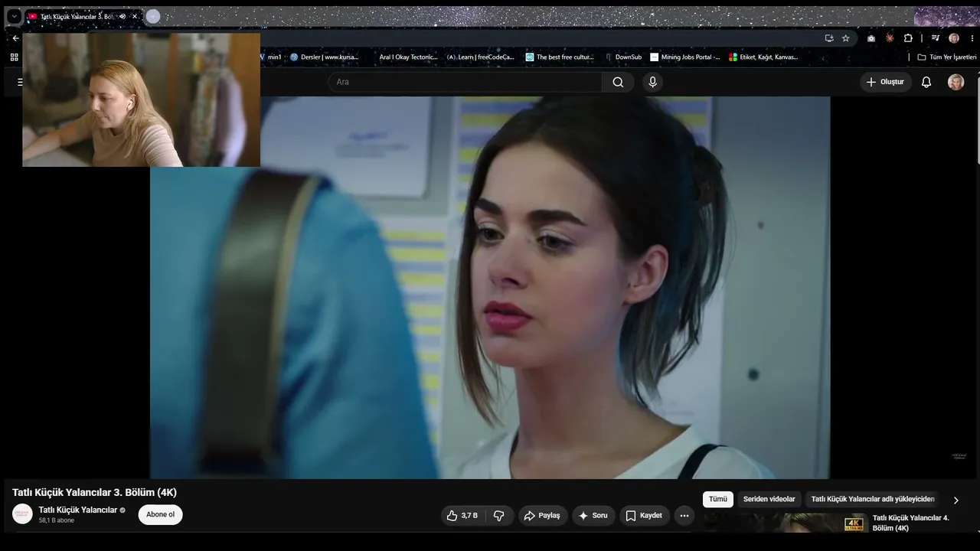Click the YouTube search magnifier button
The width and height of the screenshot is (980, 551).
(618, 82)
